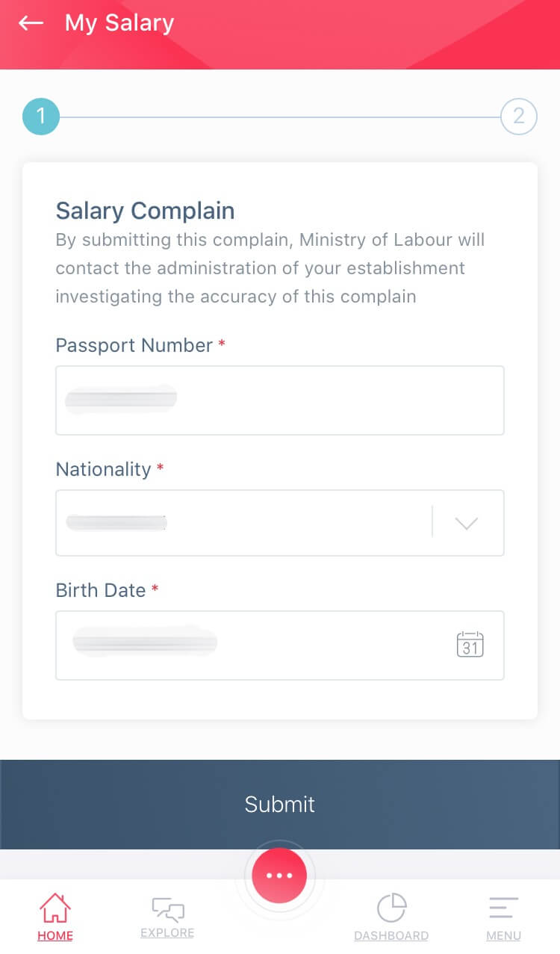The height and width of the screenshot is (954, 560).
Task: Click the selected Nationality value
Action: 116,523
